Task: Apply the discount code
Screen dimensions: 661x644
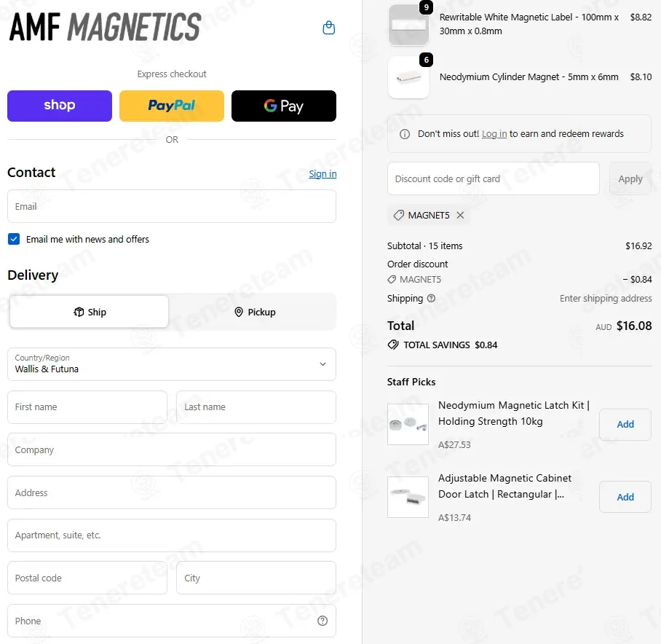Action: coord(630,178)
